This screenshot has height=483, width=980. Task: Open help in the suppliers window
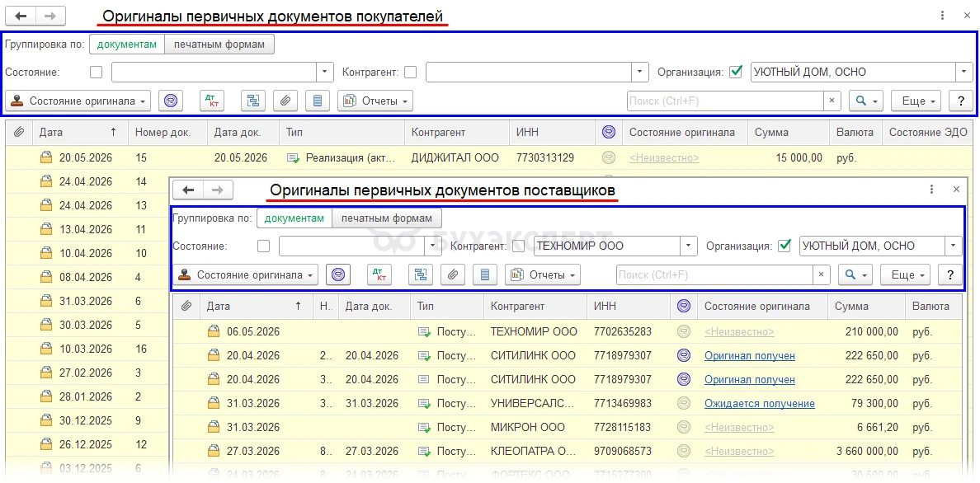pyautogui.click(x=950, y=274)
